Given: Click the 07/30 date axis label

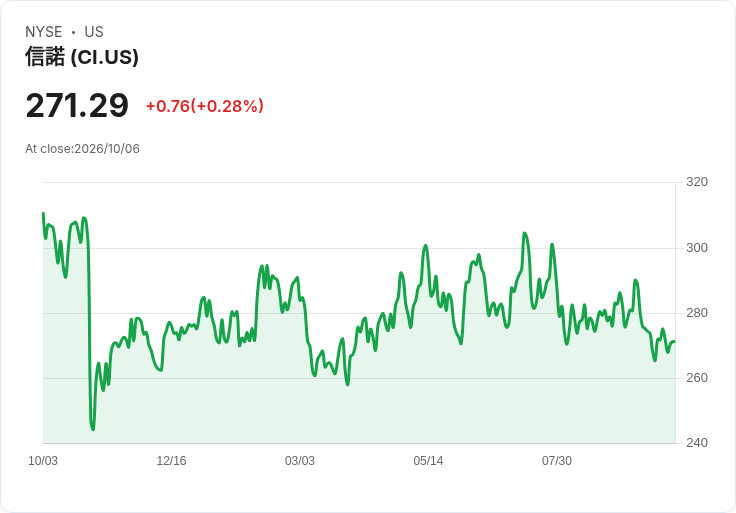Looking at the screenshot, I should [557, 461].
